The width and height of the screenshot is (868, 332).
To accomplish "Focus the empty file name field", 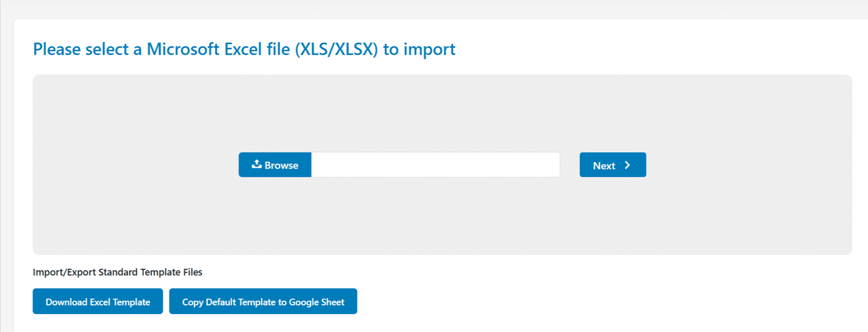I will tap(436, 165).
